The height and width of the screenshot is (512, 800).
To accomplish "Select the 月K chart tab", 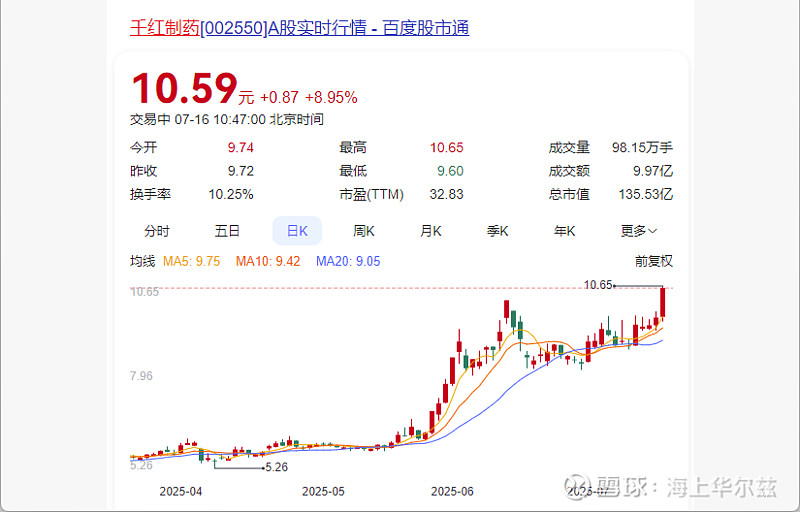I will [x=431, y=231].
